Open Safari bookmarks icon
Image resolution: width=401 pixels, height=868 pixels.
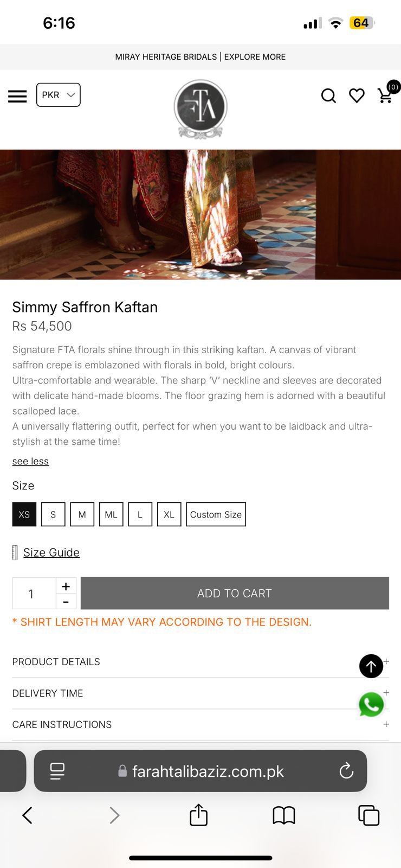pos(283,815)
